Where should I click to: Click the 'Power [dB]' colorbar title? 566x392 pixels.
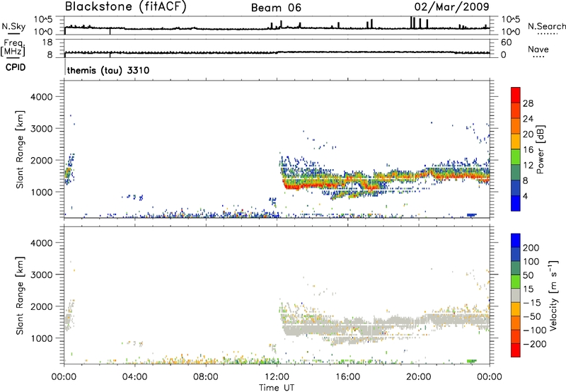click(x=540, y=149)
